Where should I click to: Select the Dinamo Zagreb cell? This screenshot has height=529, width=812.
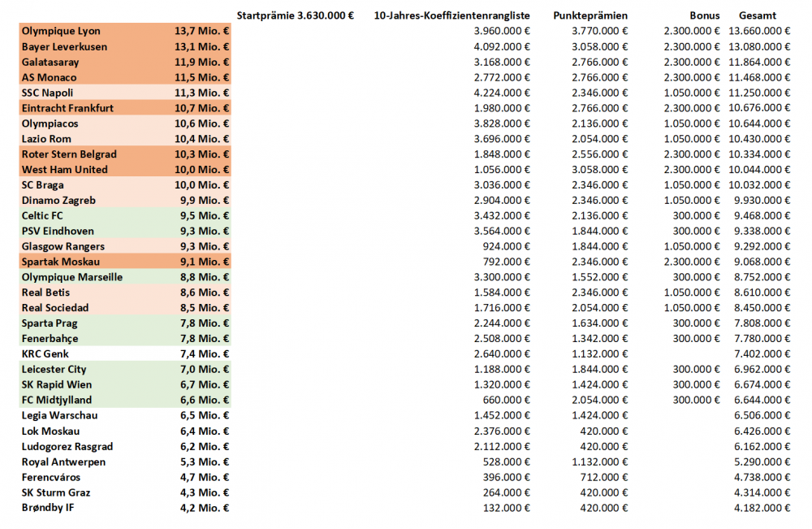point(58,201)
